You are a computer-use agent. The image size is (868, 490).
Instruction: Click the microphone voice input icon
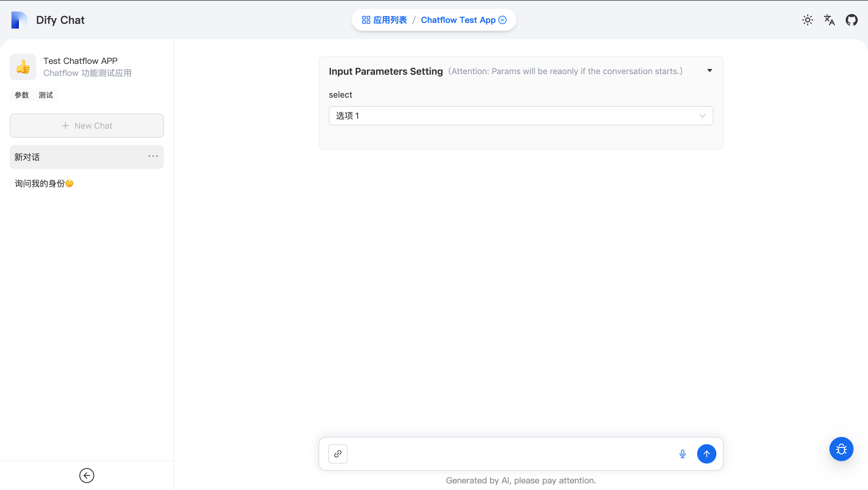pyautogui.click(x=682, y=454)
